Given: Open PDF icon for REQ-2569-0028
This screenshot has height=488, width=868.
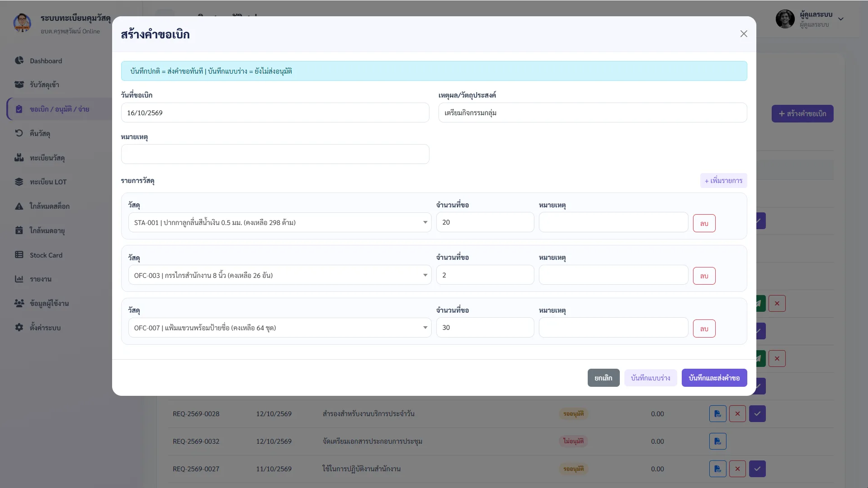Looking at the screenshot, I should point(717,413).
